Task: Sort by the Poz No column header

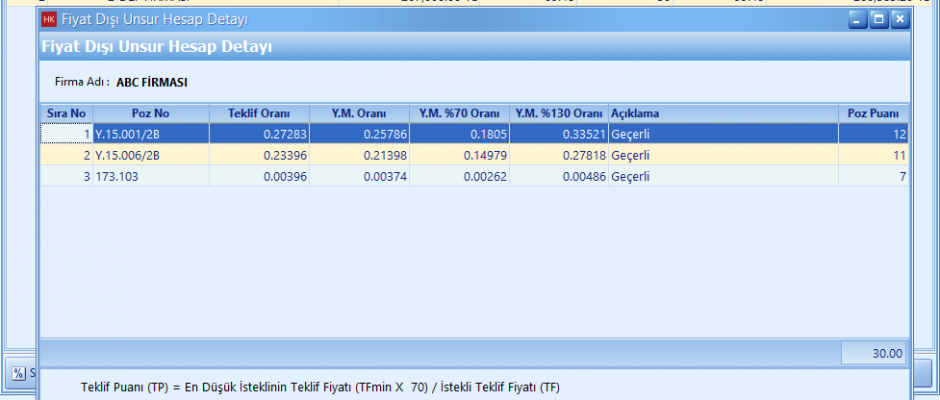Action: click(150, 113)
